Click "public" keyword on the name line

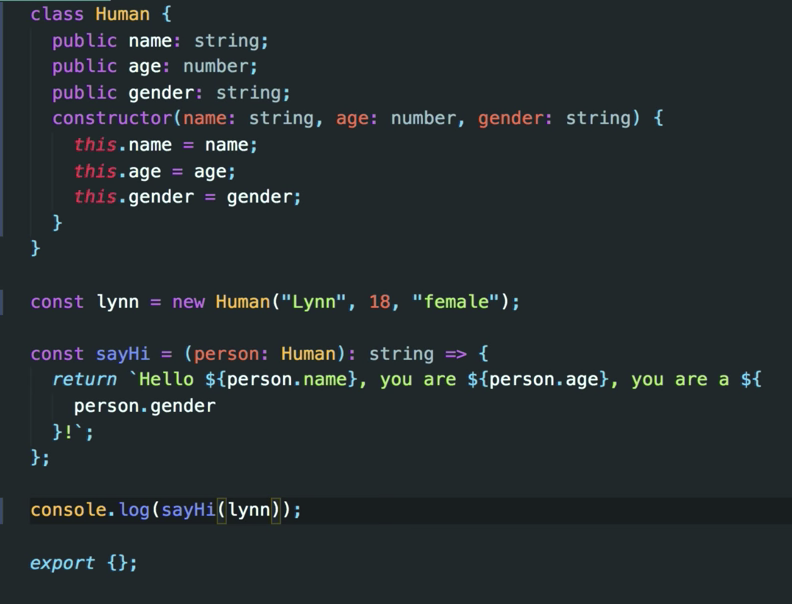coord(84,41)
